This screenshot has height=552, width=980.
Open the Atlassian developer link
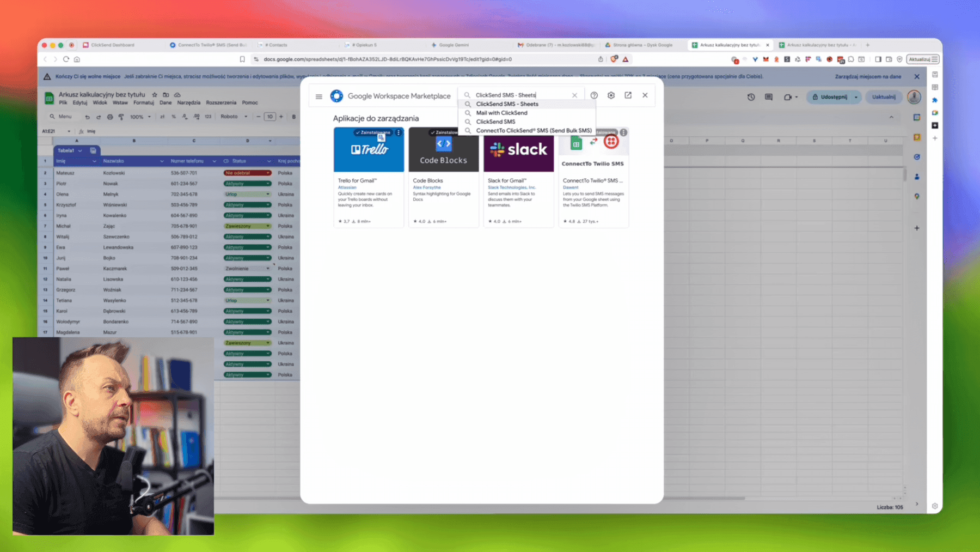347,187
